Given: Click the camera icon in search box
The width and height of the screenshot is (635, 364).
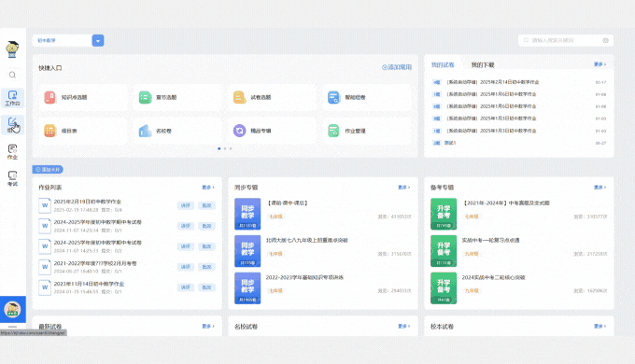Looking at the screenshot, I should point(605,40).
